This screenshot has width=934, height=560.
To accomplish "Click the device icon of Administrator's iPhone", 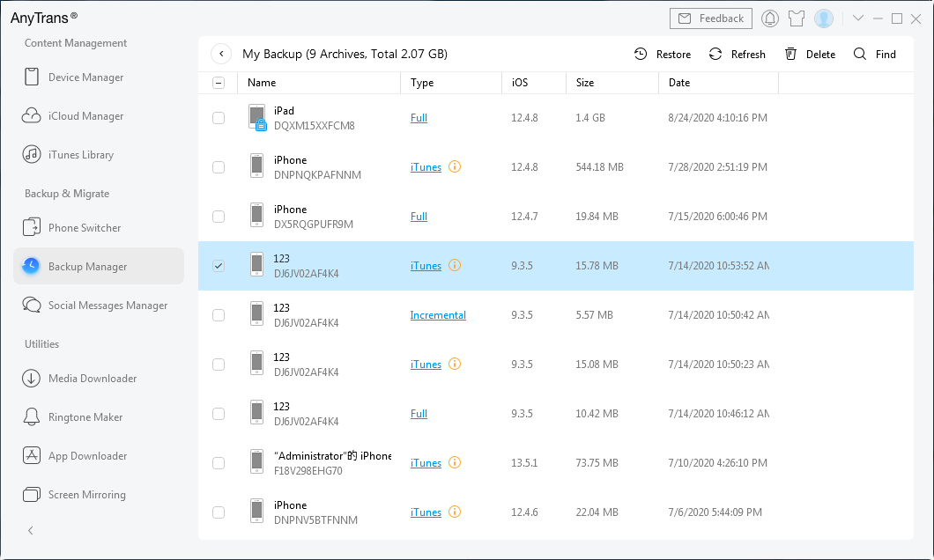I will pyautogui.click(x=256, y=461).
